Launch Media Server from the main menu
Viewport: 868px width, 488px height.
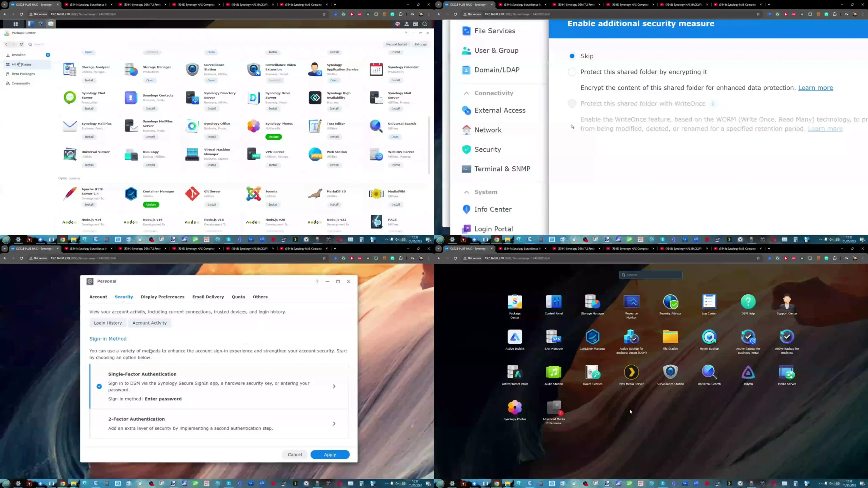pyautogui.click(x=787, y=375)
